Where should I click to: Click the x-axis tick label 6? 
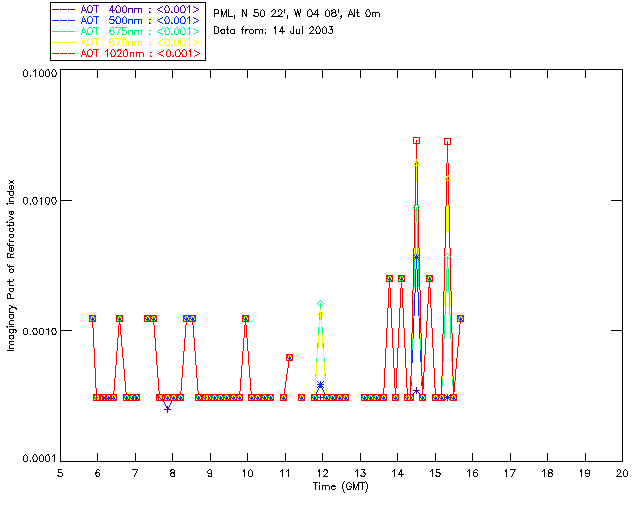pyautogui.click(x=98, y=473)
